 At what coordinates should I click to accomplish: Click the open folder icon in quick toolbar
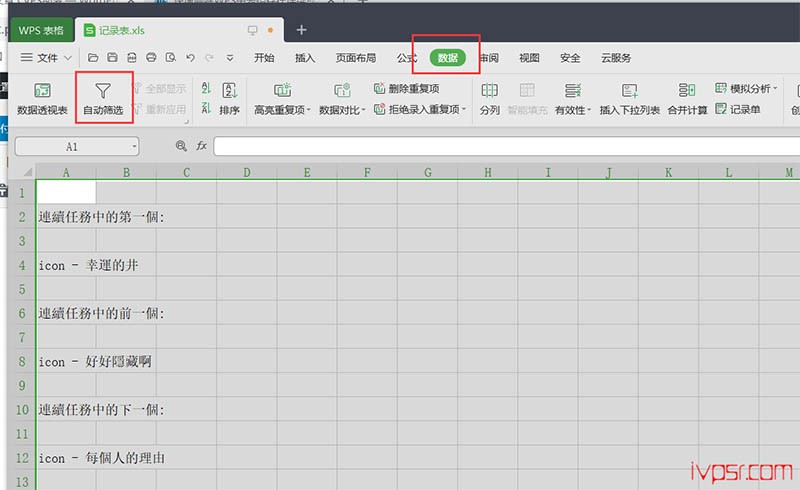(93, 58)
